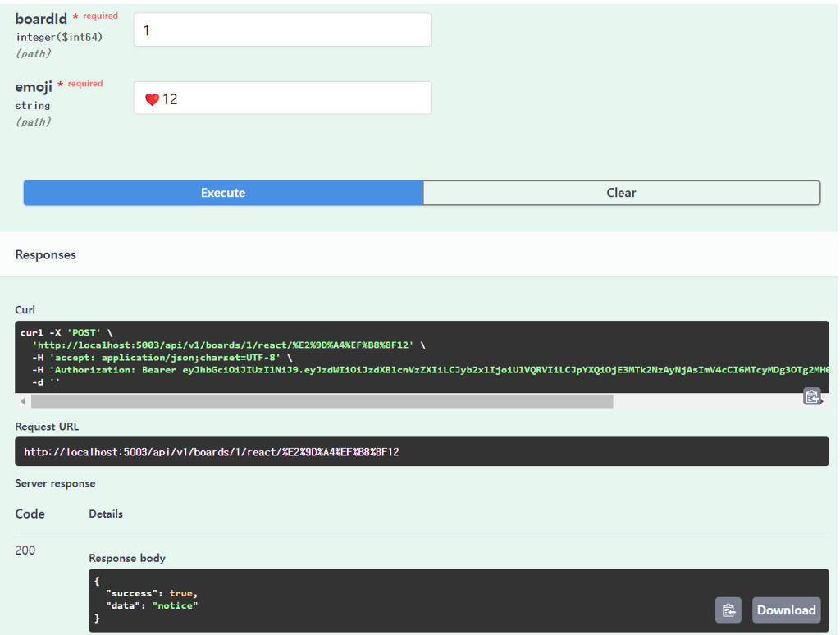Click the boardId input field
Screen dimensions: 840x635
282,30
